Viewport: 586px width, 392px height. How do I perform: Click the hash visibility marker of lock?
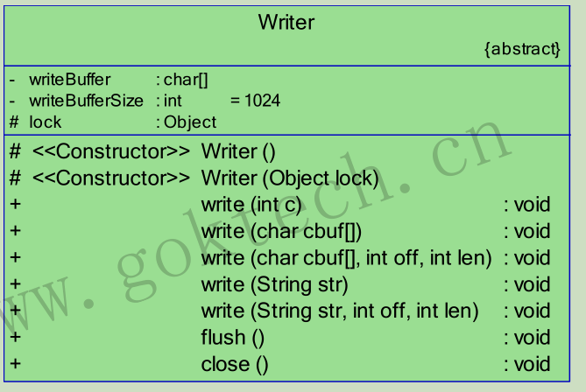tap(14, 122)
